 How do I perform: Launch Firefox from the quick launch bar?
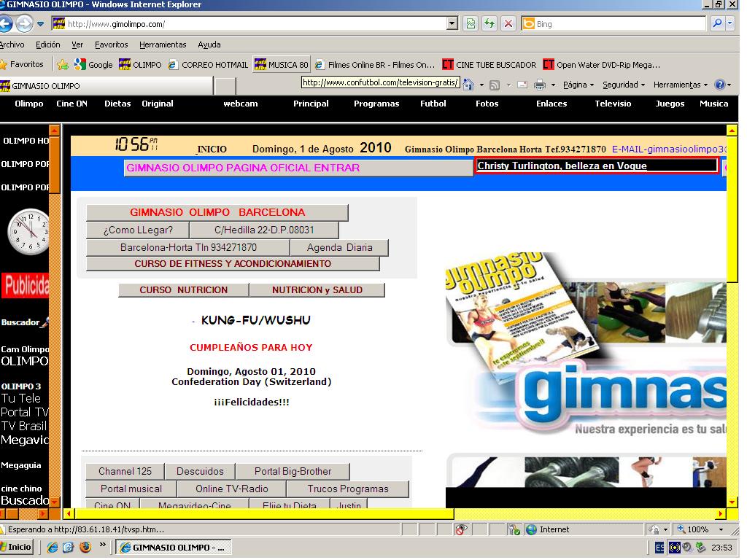[85, 546]
